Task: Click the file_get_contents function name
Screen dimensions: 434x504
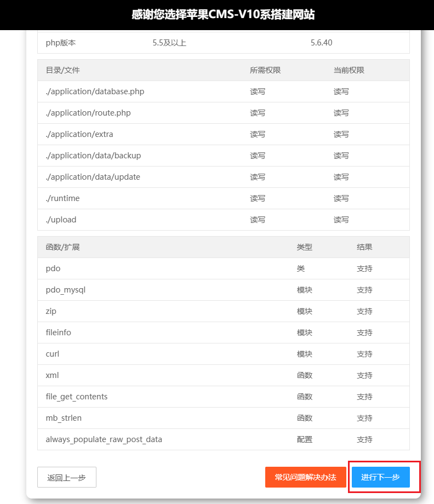Action: pyautogui.click(x=77, y=397)
